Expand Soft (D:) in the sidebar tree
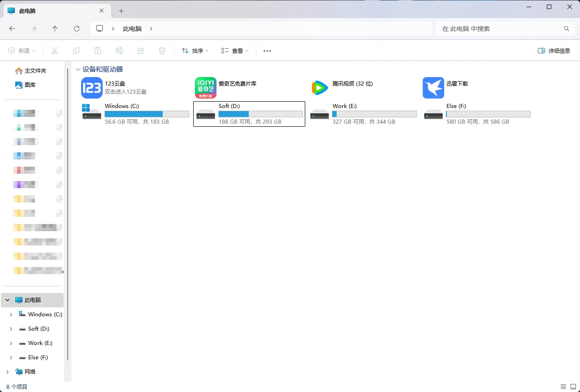This screenshot has width=580, height=392. (x=11, y=329)
